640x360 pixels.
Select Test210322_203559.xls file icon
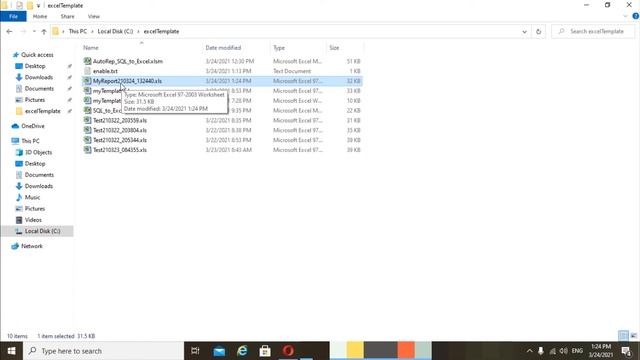87,120
